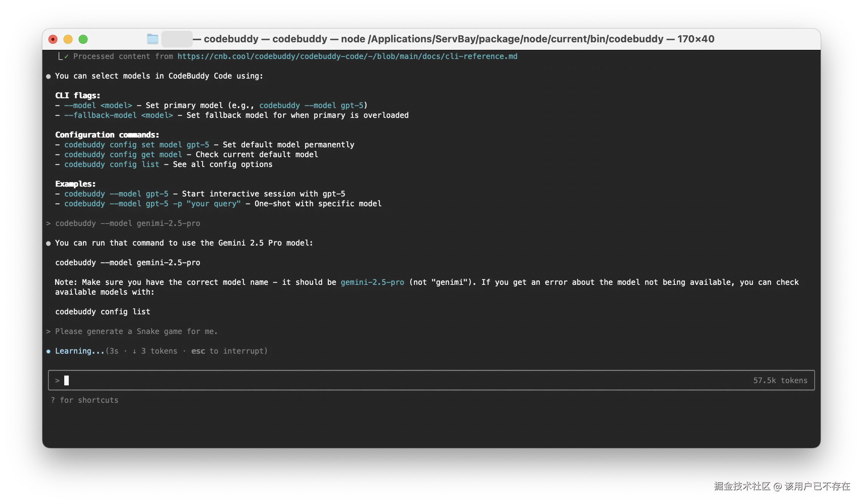863x504 pixels.
Task: Click the green checkmark beside Processed content
Action: (x=67, y=57)
